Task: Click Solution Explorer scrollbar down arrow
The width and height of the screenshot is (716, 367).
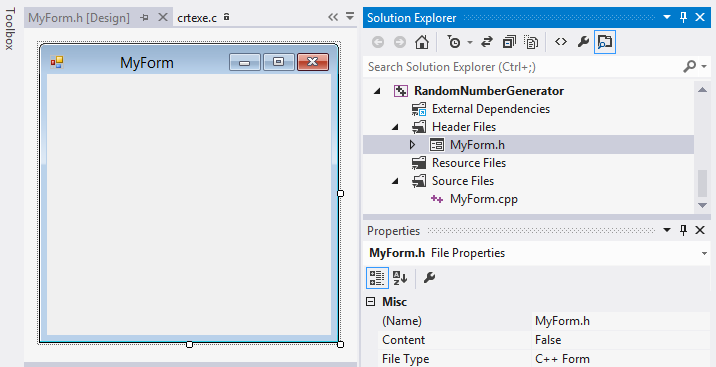Action: click(703, 205)
